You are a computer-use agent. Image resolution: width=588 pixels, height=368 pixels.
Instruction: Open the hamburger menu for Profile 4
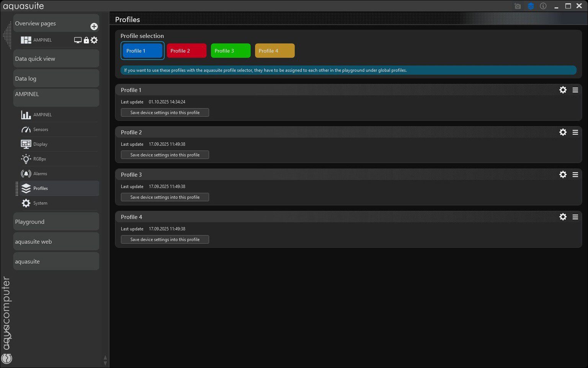pyautogui.click(x=575, y=217)
